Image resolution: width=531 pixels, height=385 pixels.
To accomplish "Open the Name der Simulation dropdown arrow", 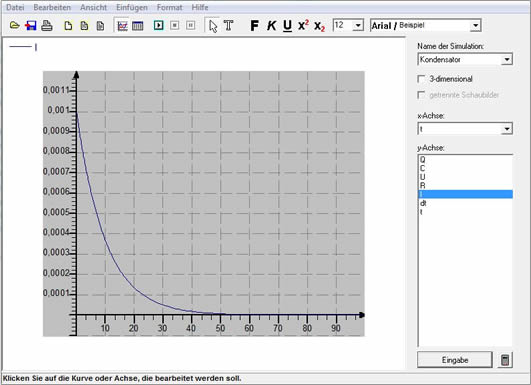I will pyautogui.click(x=507, y=60).
